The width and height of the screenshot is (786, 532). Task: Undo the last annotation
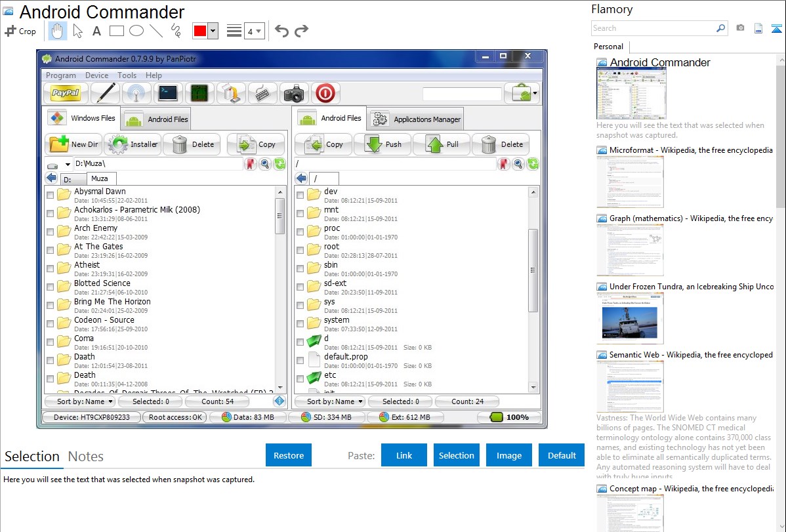[x=281, y=31]
